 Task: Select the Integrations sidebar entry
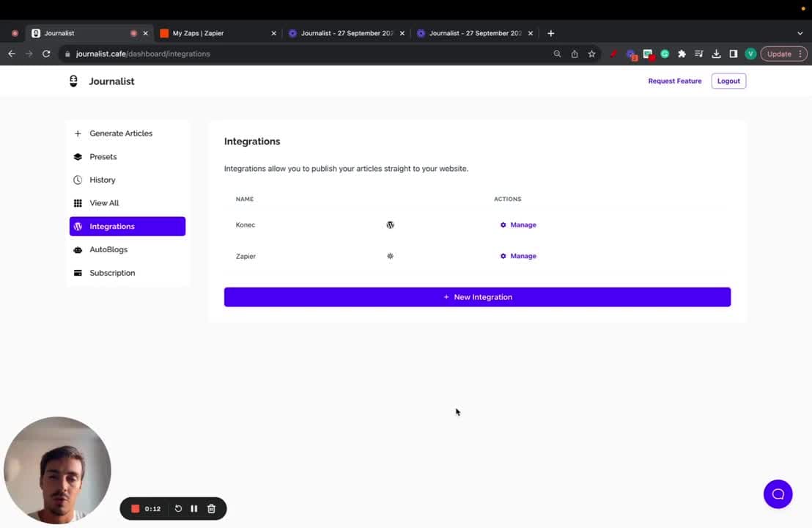(111, 226)
